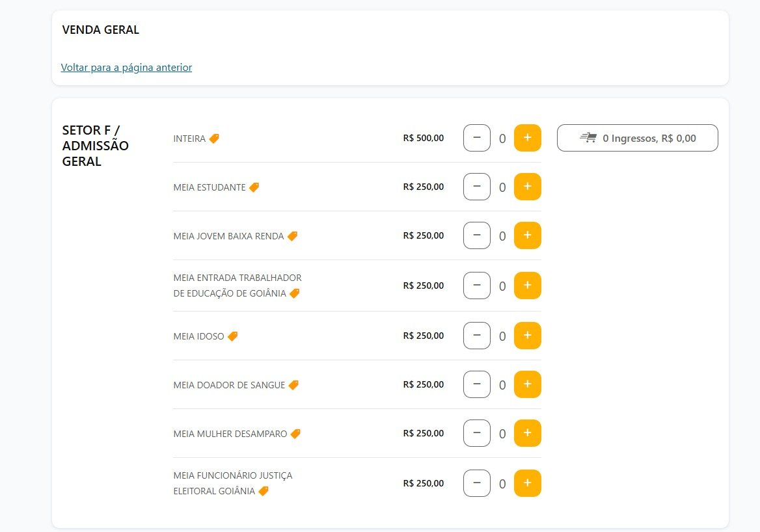Screen dimensions: 760x532
Task: Add one MEIA IDOSO ticket
Action: coord(527,336)
